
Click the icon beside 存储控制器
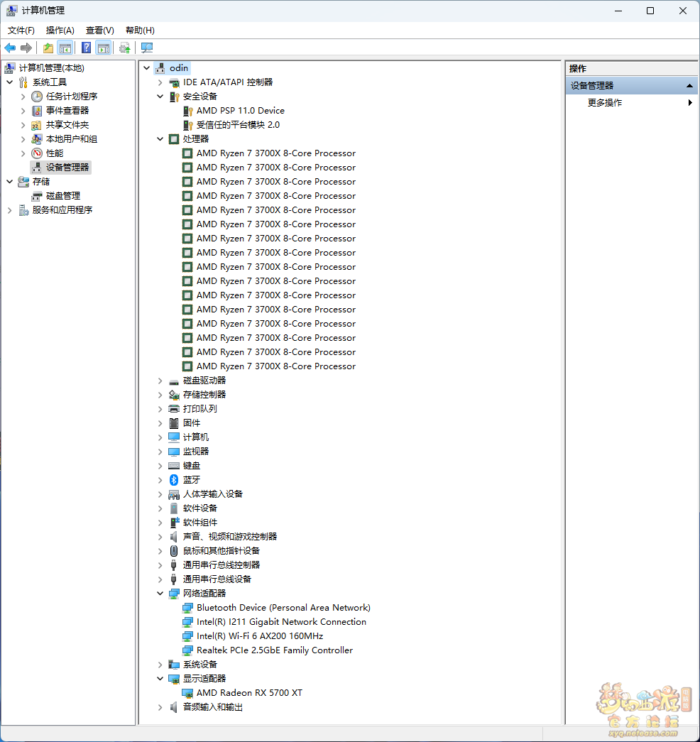tap(174, 395)
